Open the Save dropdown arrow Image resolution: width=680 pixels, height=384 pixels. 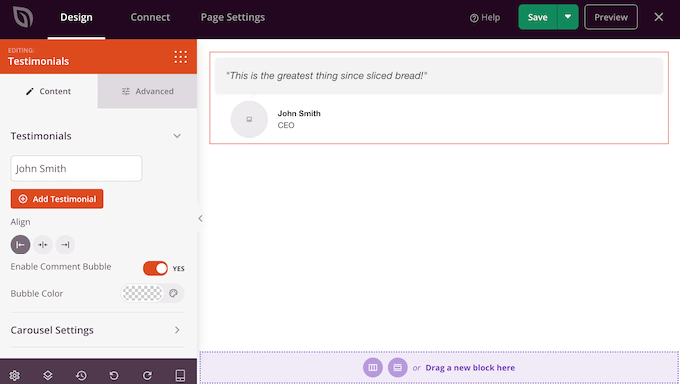tap(568, 17)
